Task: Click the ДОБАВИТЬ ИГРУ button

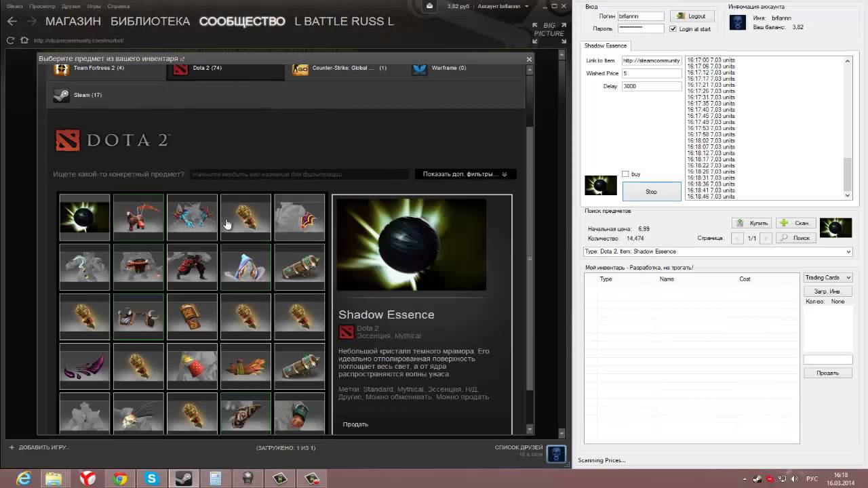Action: [x=39, y=447]
